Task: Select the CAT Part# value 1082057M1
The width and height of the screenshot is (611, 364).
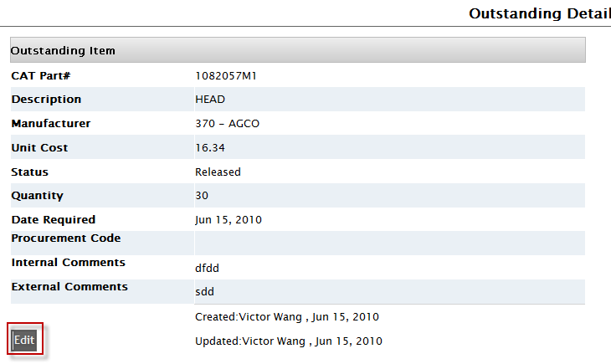Action: (225, 75)
